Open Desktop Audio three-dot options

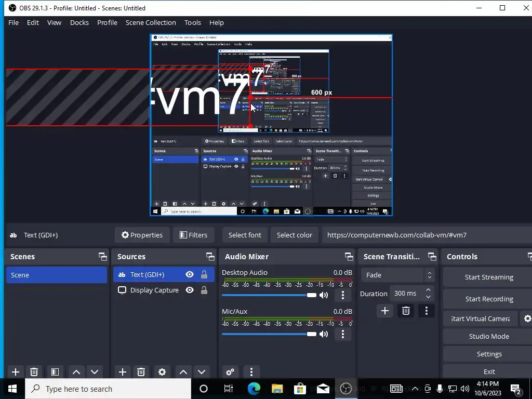(x=343, y=295)
